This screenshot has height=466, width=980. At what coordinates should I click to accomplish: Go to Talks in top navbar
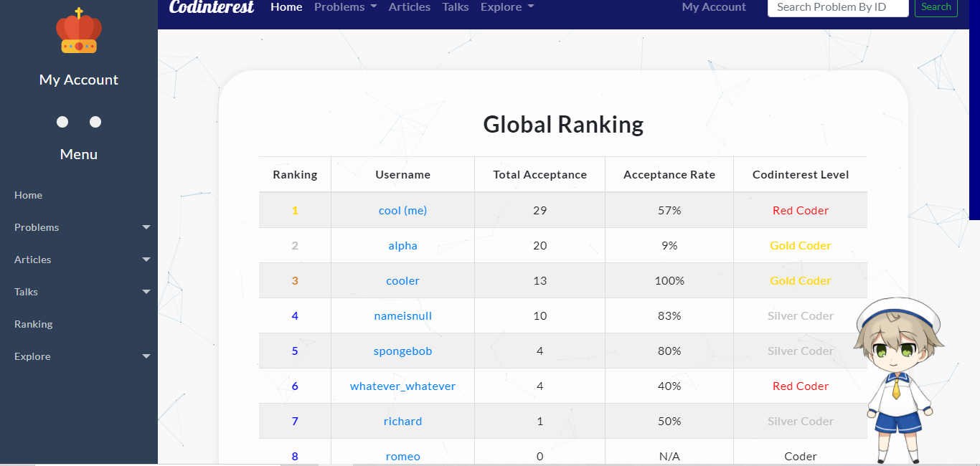tap(456, 7)
